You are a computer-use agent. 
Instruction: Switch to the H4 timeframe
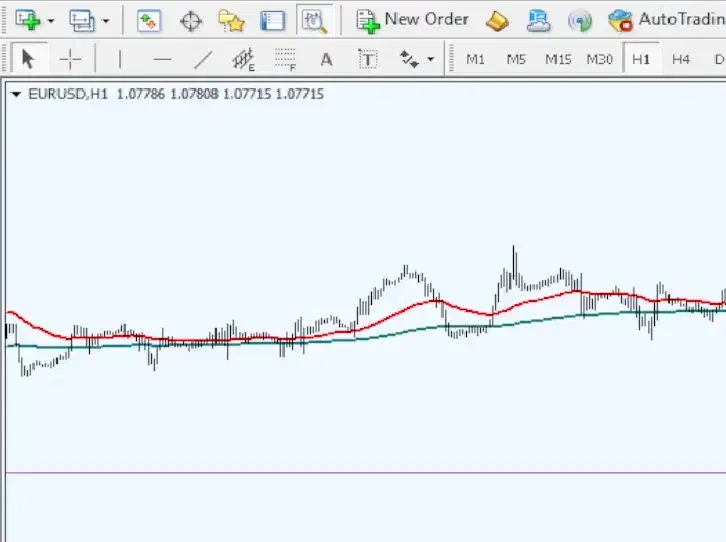pos(681,60)
